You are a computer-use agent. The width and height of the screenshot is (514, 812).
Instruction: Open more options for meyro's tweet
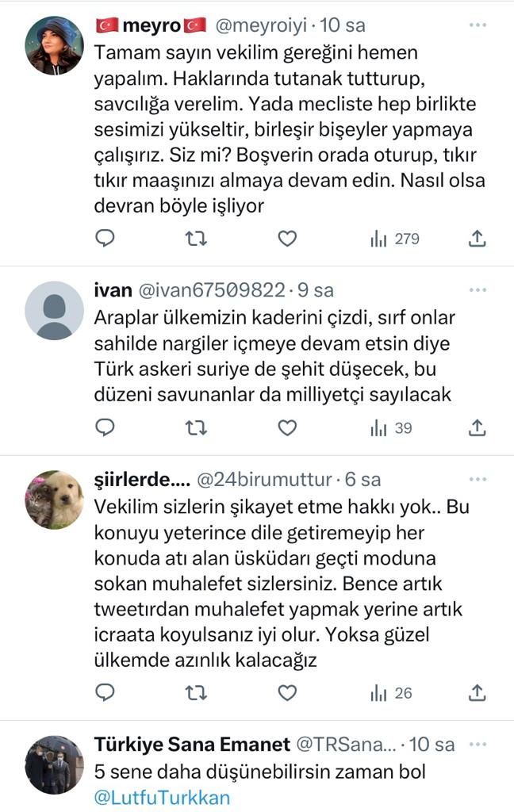477,25
